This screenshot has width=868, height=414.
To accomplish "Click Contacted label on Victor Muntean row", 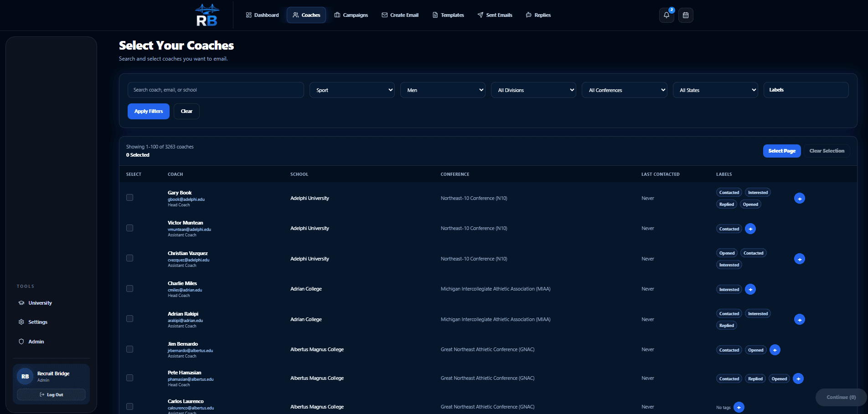I will coord(729,229).
